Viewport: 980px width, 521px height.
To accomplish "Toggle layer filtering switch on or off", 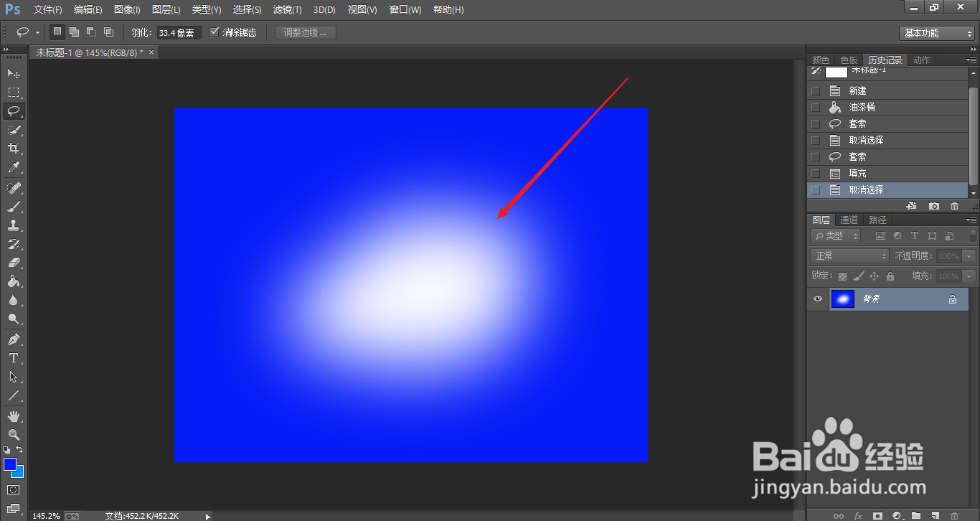I will [x=973, y=235].
